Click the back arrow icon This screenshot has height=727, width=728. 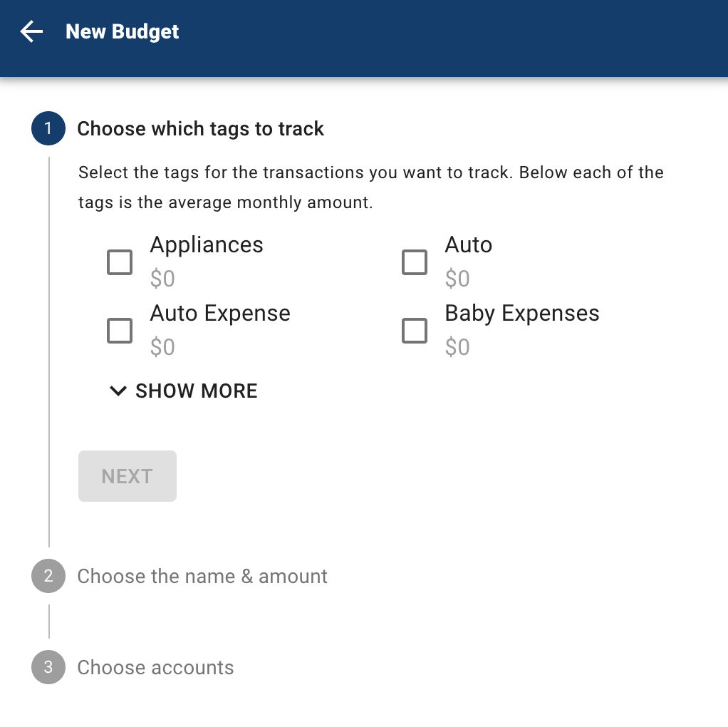(x=31, y=32)
